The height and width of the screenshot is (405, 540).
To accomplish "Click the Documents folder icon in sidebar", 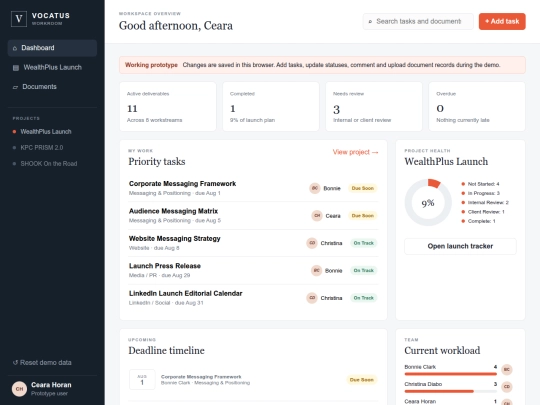I will (x=15, y=87).
